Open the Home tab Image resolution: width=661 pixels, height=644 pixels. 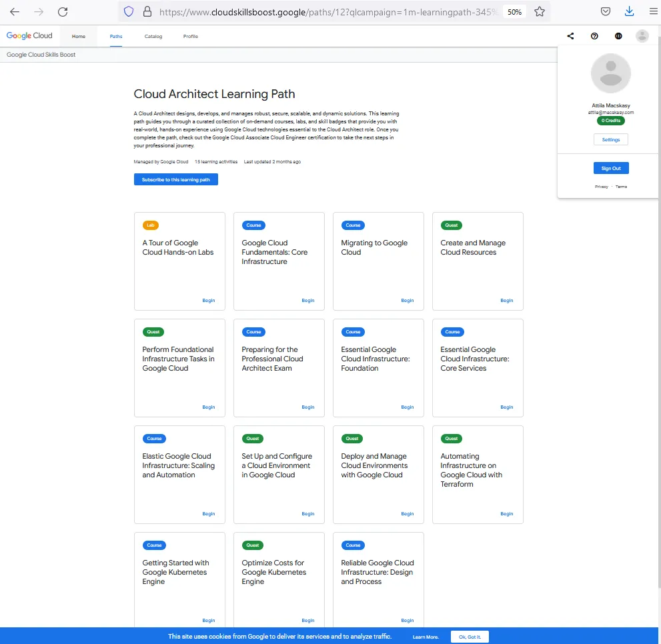click(x=79, y=36)
